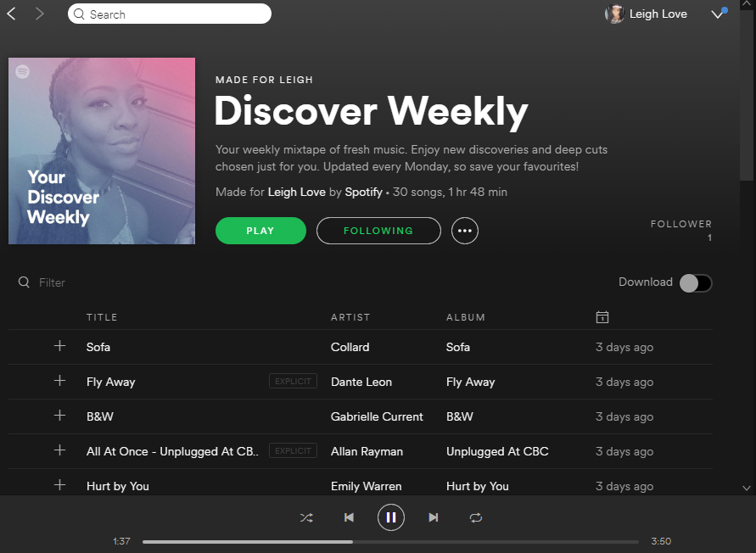Save Fly Away with plus icon
The width and height of the screenshot is (756, 553).
59,381
